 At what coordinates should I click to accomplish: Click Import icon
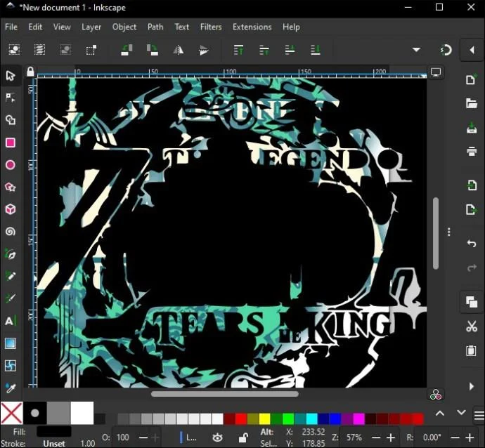pos(471,185)
